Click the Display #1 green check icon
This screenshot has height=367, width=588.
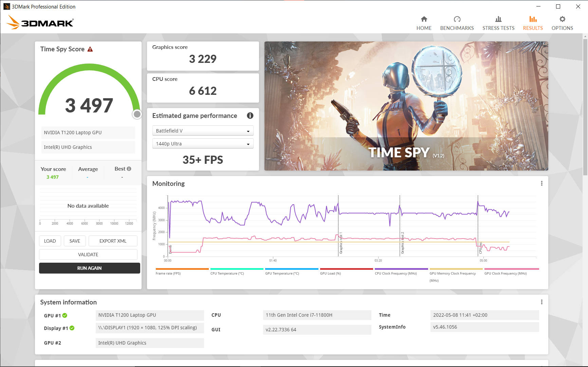point(72,328)
